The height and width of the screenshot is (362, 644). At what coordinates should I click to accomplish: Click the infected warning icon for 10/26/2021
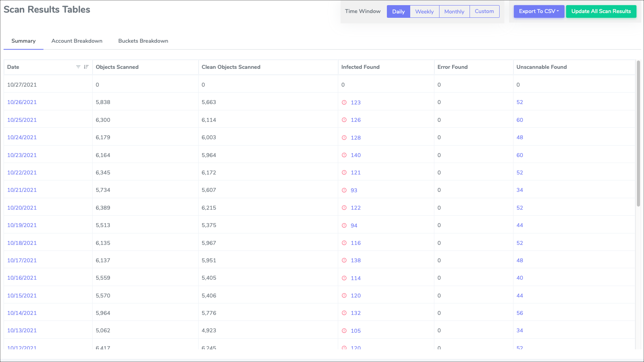point(344,102)
